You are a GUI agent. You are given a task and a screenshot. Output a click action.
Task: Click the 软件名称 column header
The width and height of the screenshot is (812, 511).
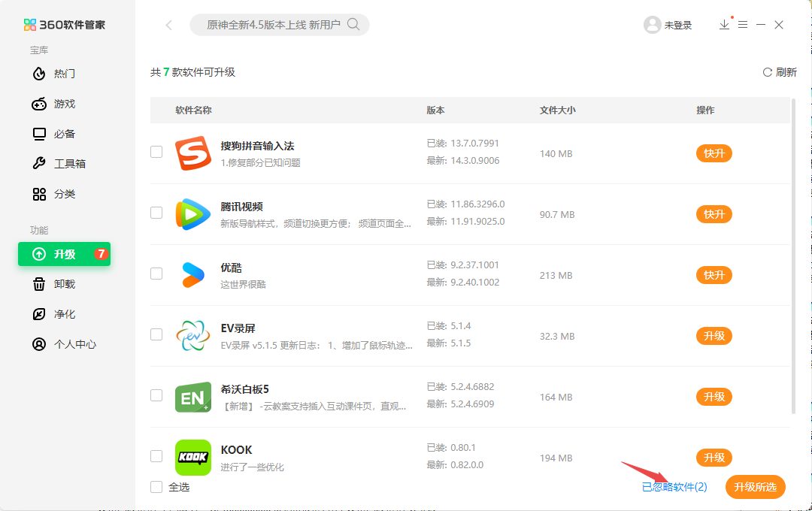point(193,110)
